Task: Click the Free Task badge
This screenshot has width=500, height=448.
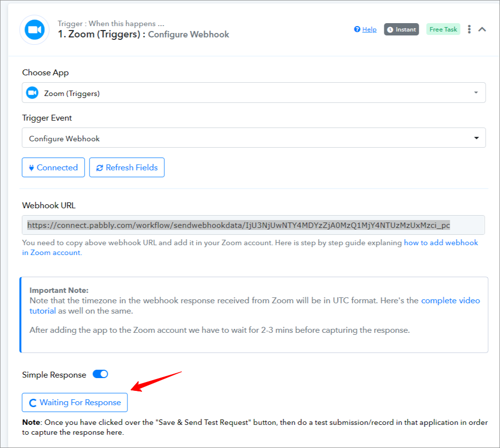Action: coord(443,30)
